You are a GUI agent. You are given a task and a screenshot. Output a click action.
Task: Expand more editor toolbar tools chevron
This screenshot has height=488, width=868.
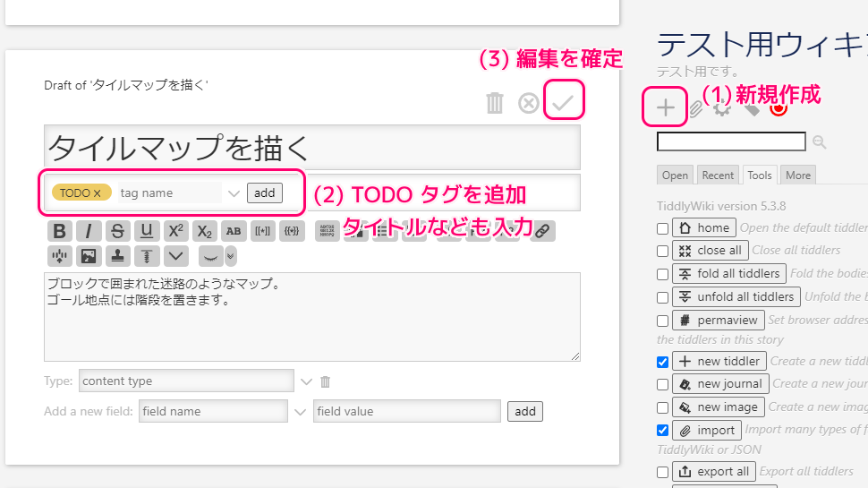coord(175,256)
